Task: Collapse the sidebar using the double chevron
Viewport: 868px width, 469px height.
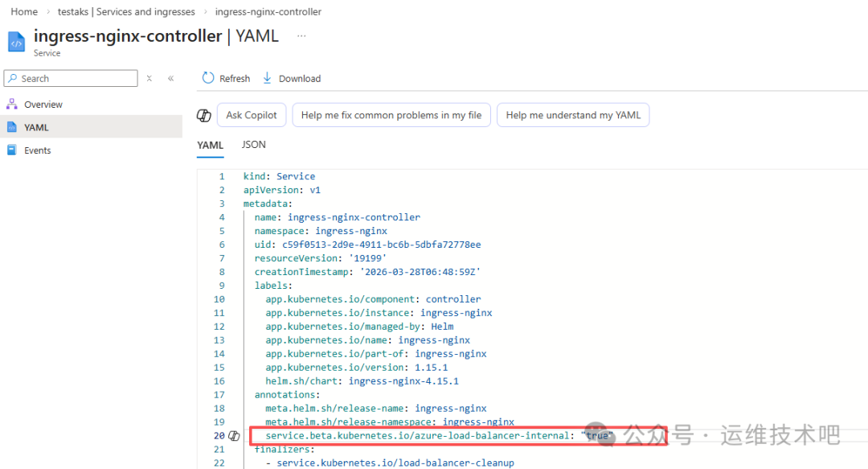Action: pos(170,78)
